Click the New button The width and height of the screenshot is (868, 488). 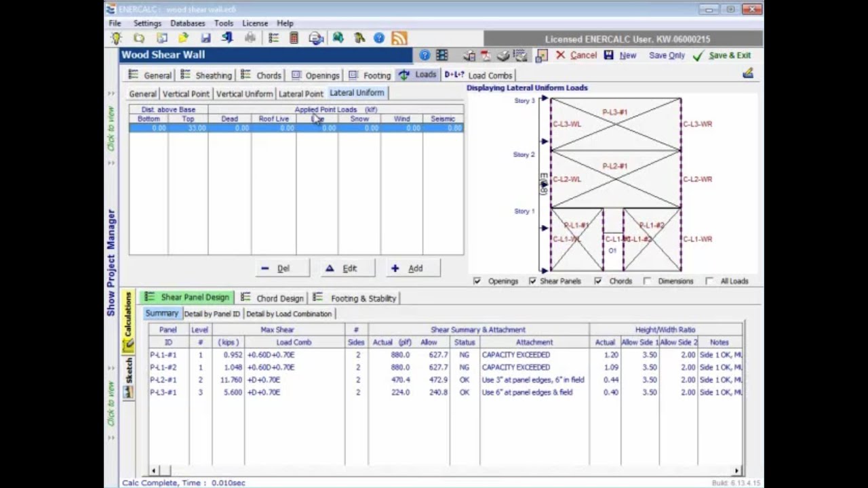[620, 56]
